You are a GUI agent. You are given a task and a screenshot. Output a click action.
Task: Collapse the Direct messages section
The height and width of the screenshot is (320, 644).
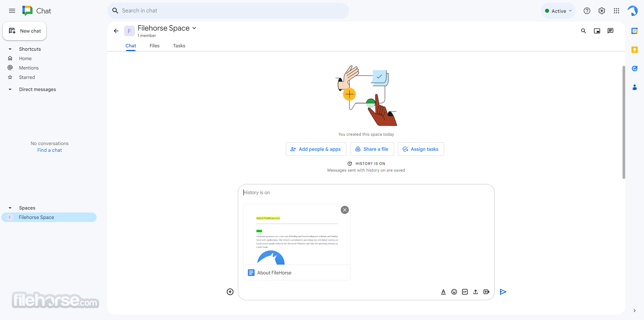(10, 90)
